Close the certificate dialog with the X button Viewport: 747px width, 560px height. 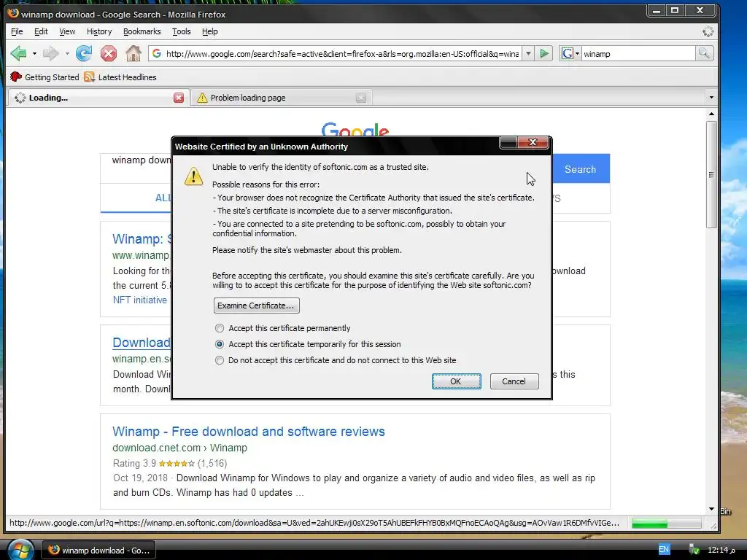coord(533,142)
